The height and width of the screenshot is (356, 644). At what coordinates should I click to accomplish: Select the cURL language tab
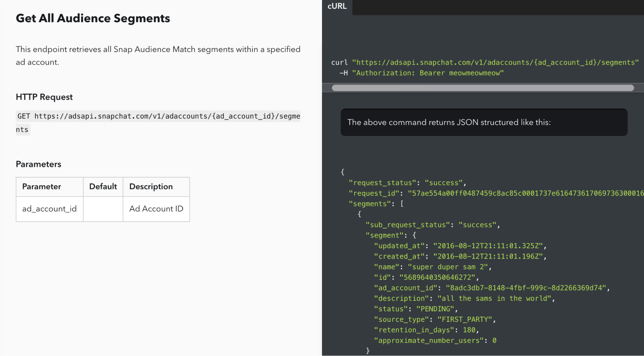point(337,6)
